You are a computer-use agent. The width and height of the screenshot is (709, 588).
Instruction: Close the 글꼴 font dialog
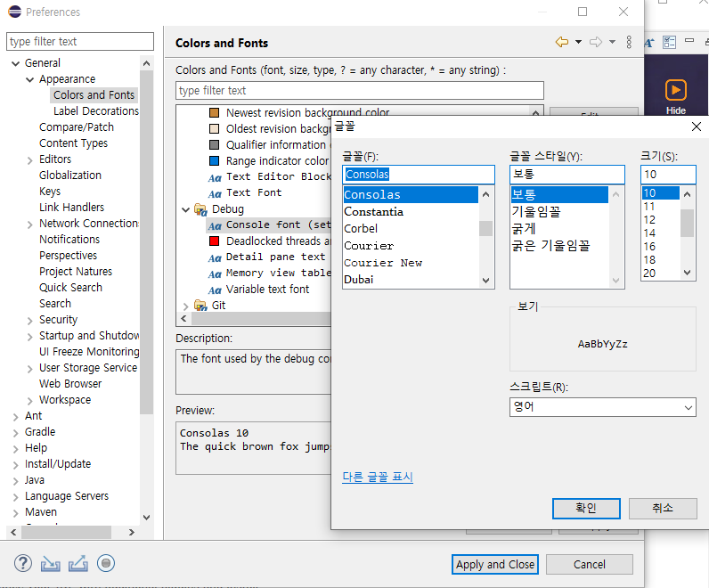click(x=697, y=127)
